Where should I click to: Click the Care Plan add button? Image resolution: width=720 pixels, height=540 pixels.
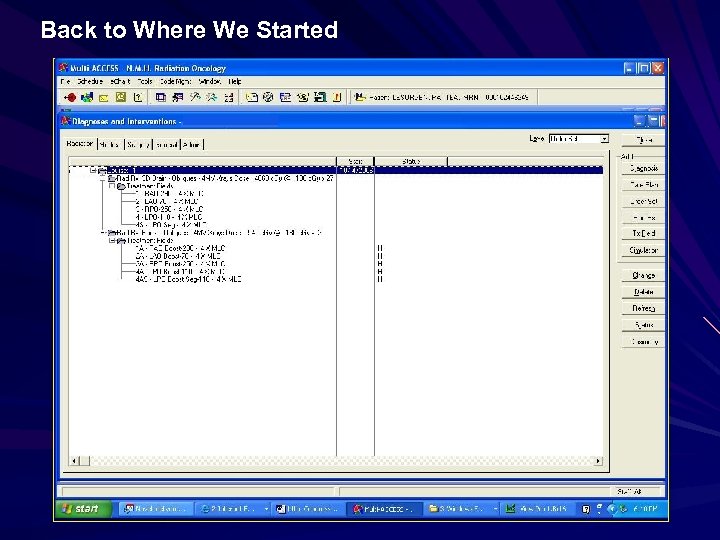tap(643, 185)
